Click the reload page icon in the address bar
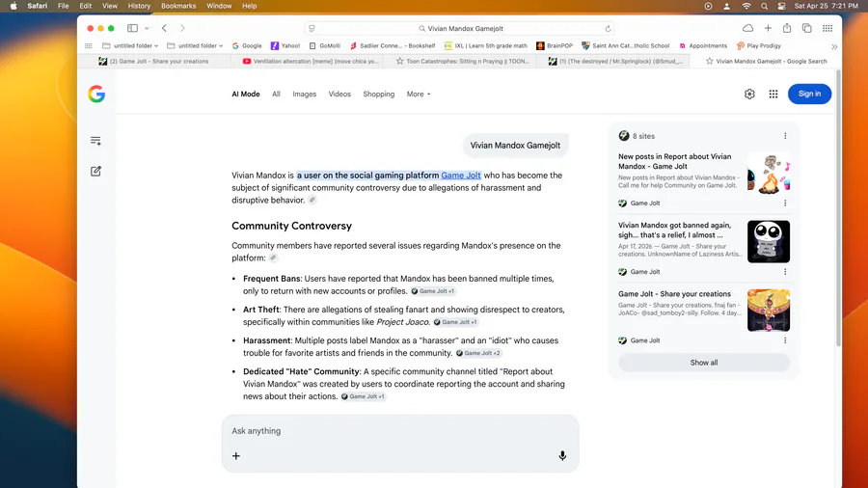868x488 pixels. 608,29
